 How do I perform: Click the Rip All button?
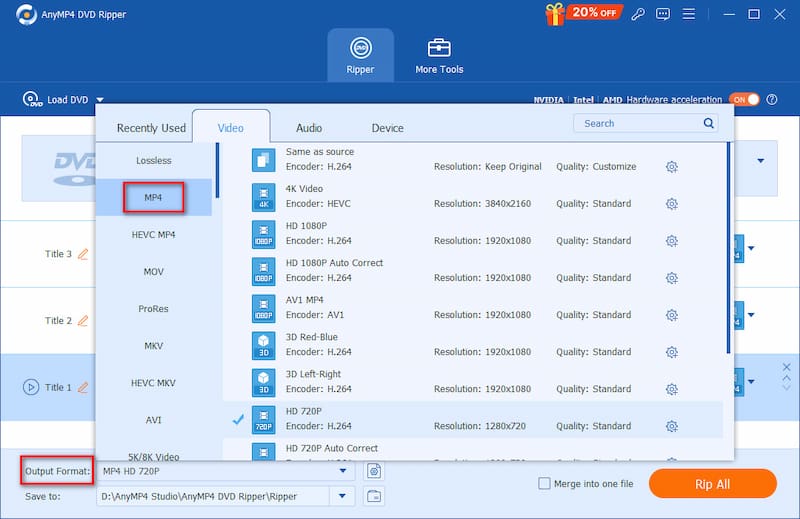713,484
